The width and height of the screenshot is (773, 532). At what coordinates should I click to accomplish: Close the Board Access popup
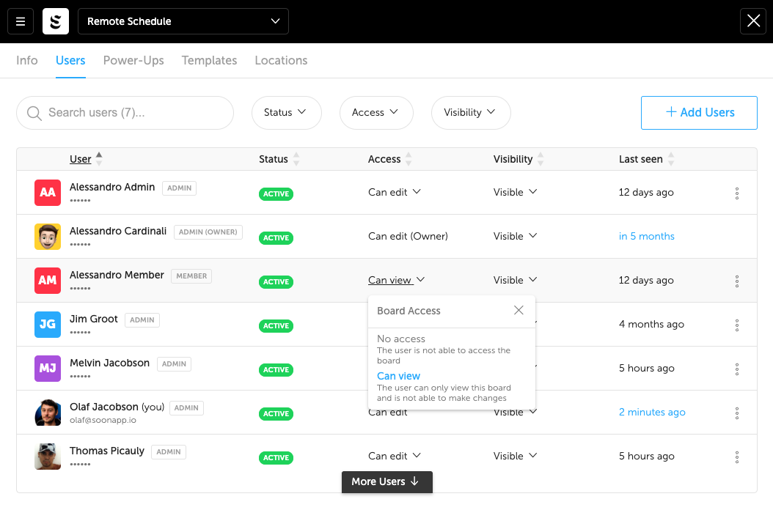click(x=519, y=310)
